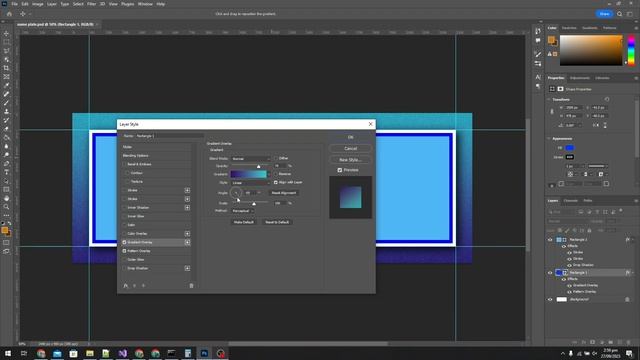Collapse the Appearance section in Properties

549,138
